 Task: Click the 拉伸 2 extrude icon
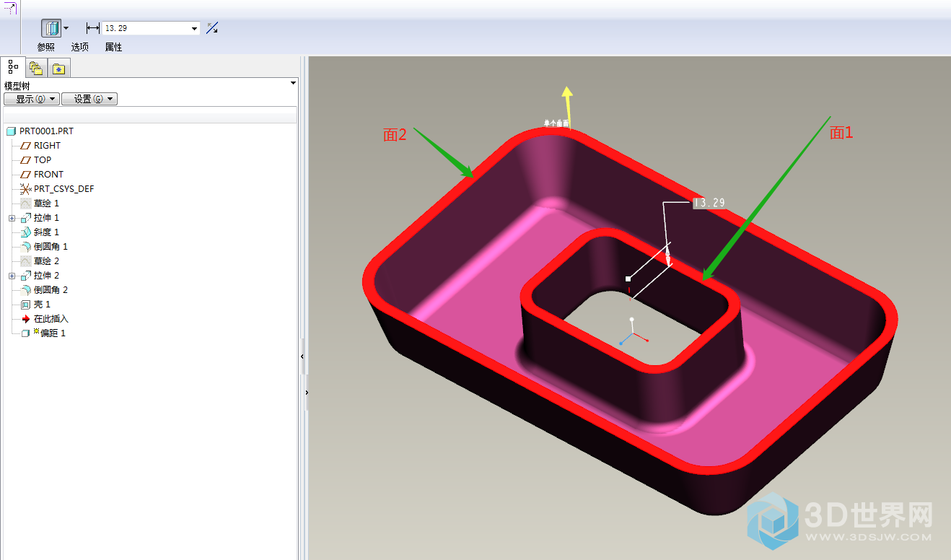26,276
